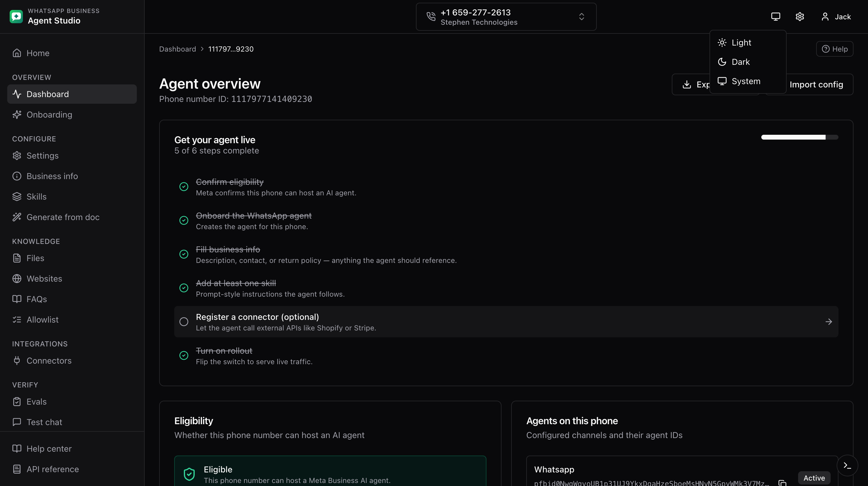Expand the phone number selector dropdown
Image resolution: width=868 pixels, height=486 pixels.
(506, 17)
